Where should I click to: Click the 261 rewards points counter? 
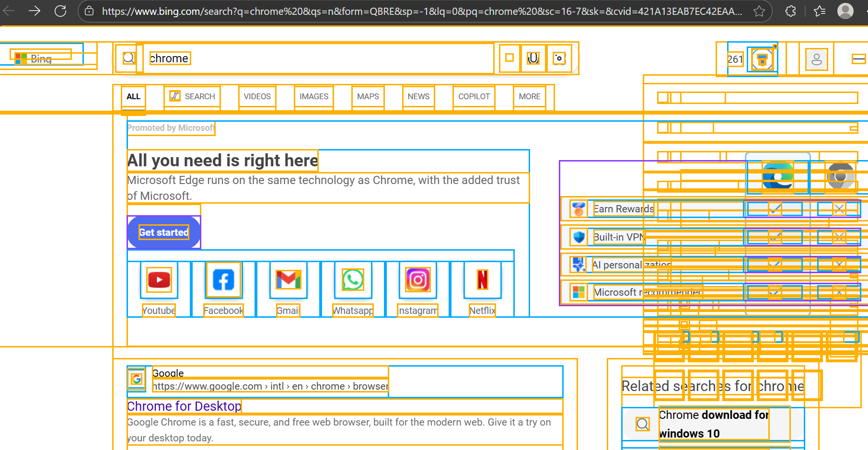click(x=735, y=59)
